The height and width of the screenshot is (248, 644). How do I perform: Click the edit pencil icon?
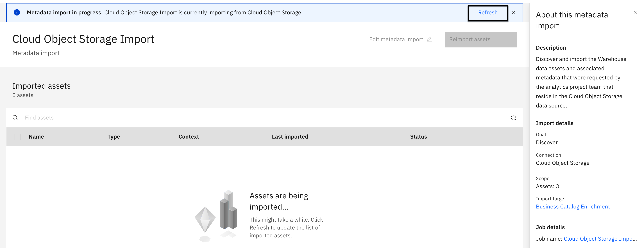point(429,40)
